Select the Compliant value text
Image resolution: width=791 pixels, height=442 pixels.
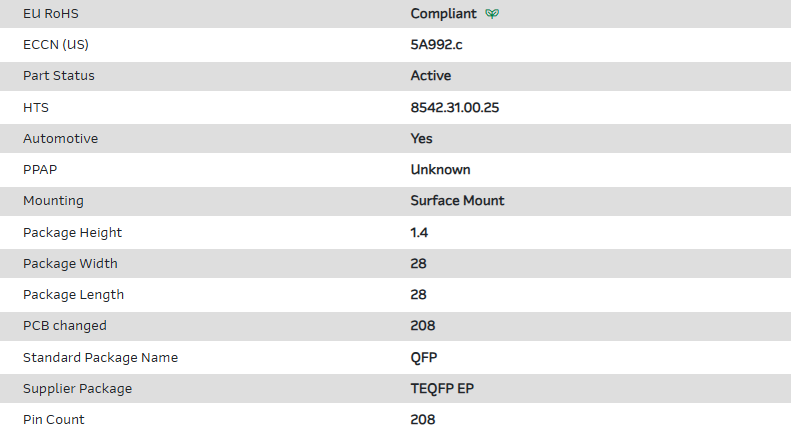click(443, 14)
